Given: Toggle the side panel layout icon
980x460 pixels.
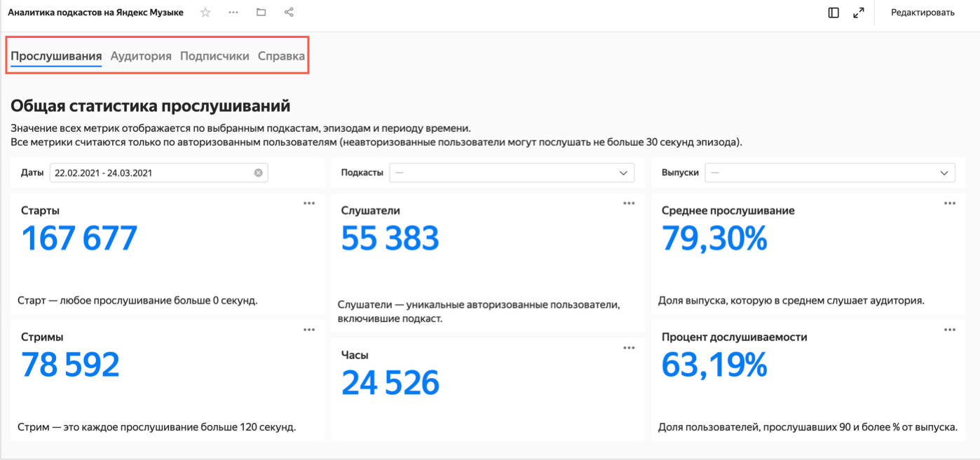Looking at the screenshot, I should pos(833,13).
